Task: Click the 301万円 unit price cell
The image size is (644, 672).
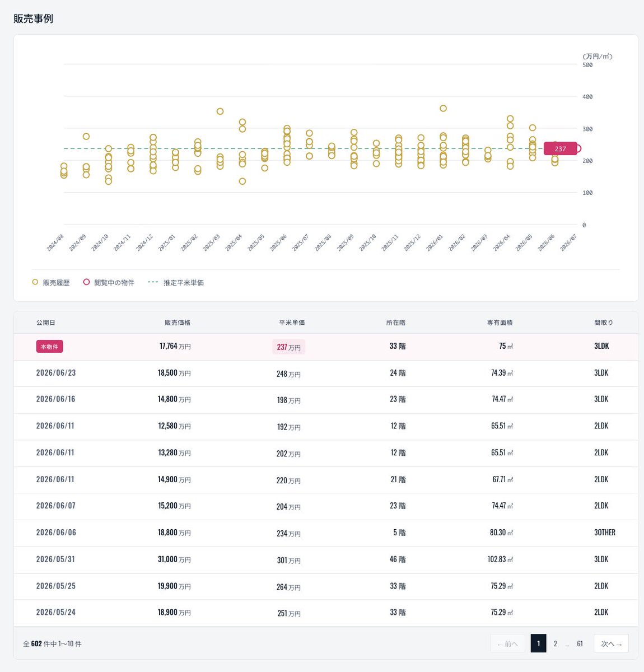Action: pyautogui.click(x=289, y=561)
